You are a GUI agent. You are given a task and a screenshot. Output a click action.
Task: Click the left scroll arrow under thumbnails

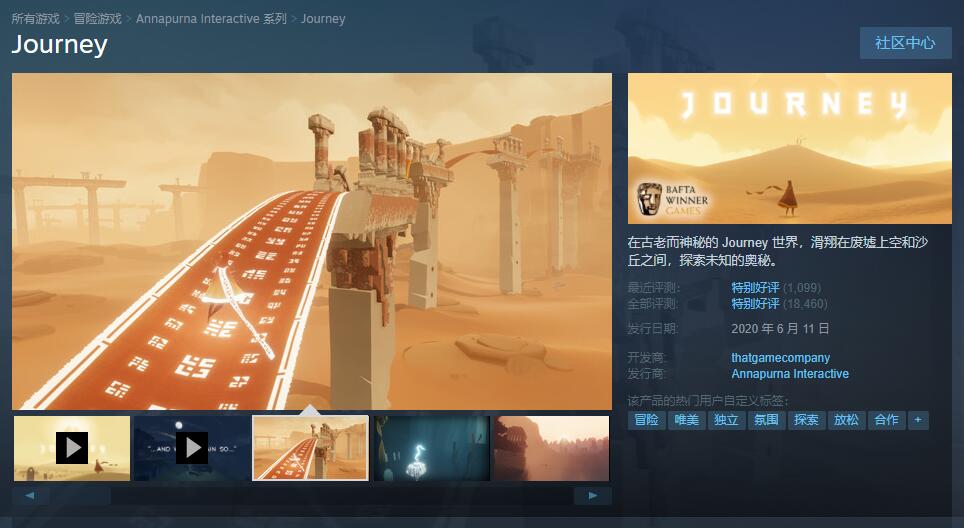tap(30, 495)
